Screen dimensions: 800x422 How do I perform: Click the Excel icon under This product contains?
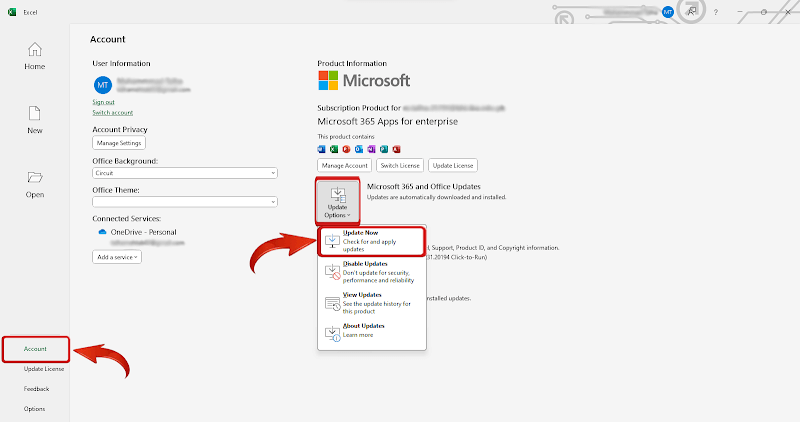click(x=334, y=149)
